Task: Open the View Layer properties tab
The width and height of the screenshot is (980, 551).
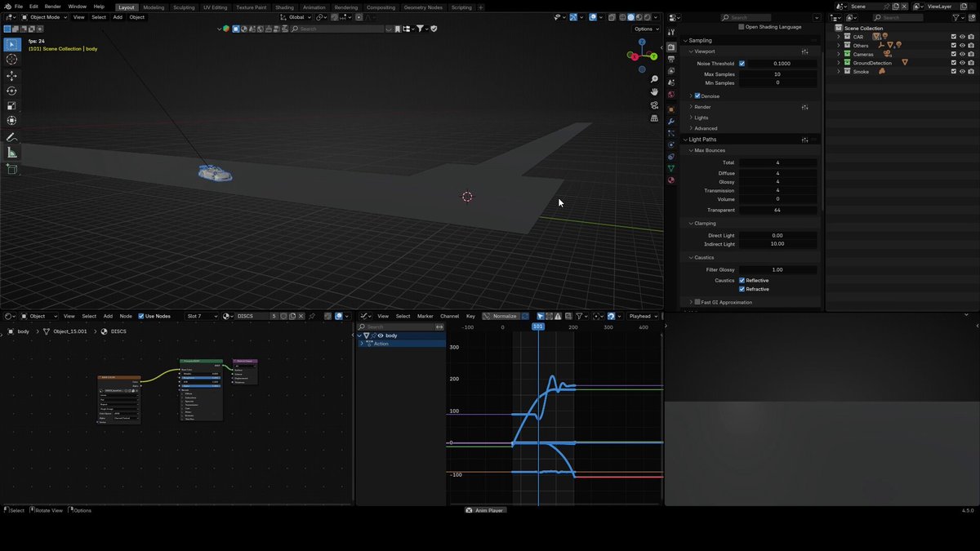Action: (x=671, y=70)
